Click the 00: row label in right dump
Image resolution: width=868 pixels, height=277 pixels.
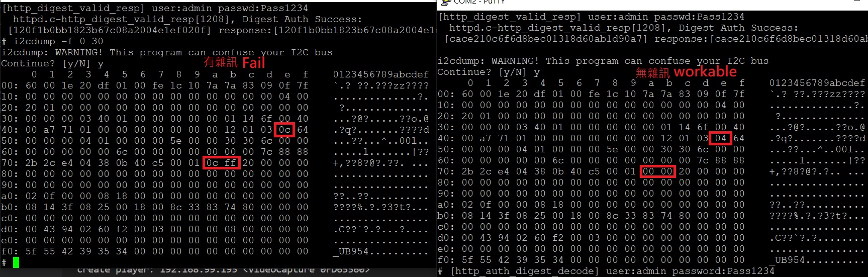tap(446, 94)
